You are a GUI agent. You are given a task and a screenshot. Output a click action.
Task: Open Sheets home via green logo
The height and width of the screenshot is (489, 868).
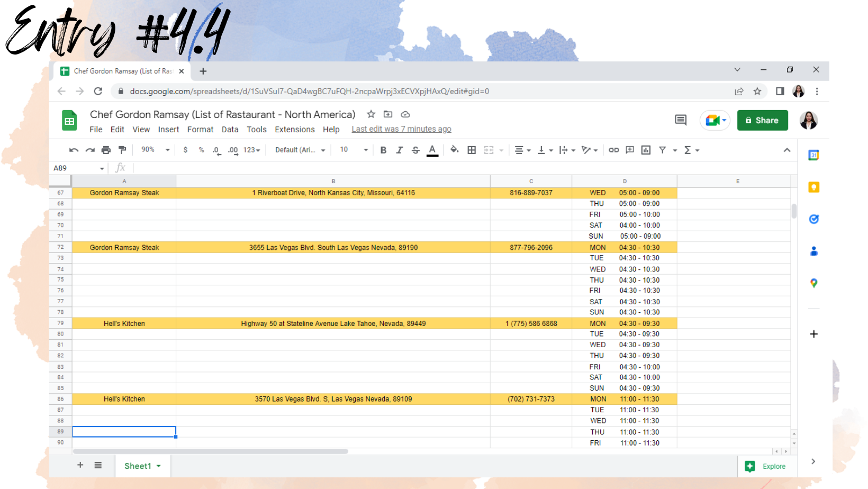(x=69, y=121)
